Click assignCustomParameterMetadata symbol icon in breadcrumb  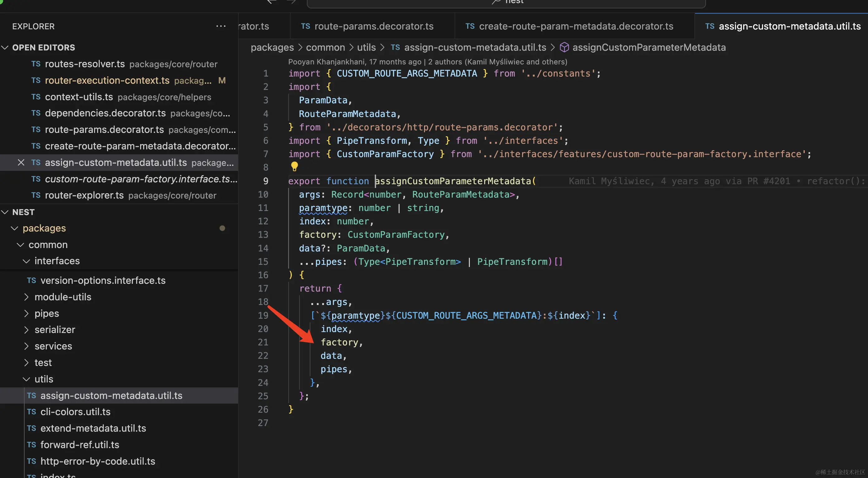tap(564, 48)
